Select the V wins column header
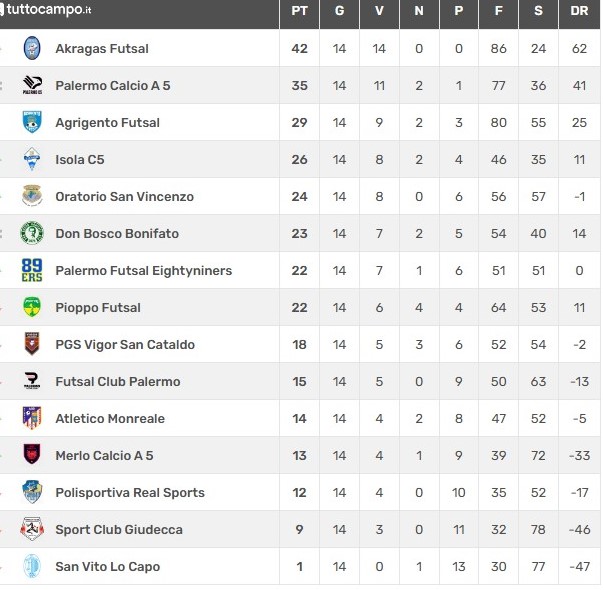The width and height of the screenshot is (604, 590). tap(379, 11)
